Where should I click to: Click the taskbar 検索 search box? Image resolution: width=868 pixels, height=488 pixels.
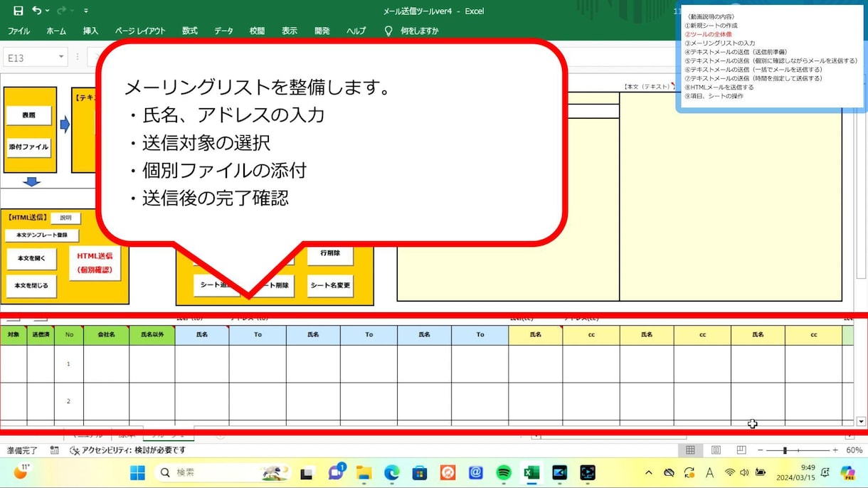(223, 472)
